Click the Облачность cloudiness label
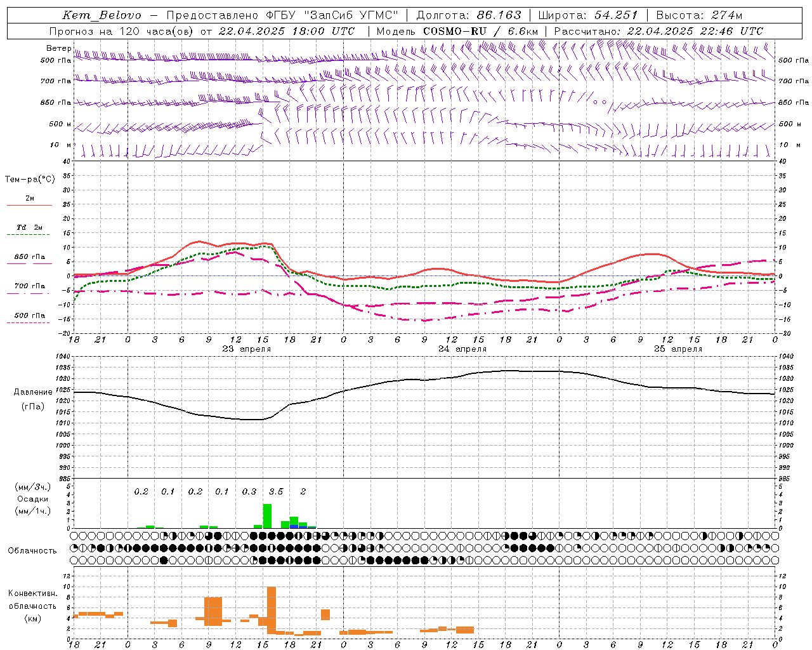This screenshot has width=812, height=650. pyautogui.click(x=32, y=551)
